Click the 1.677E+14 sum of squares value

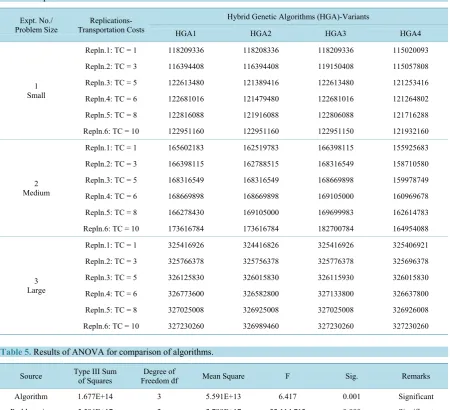[95, 397]
